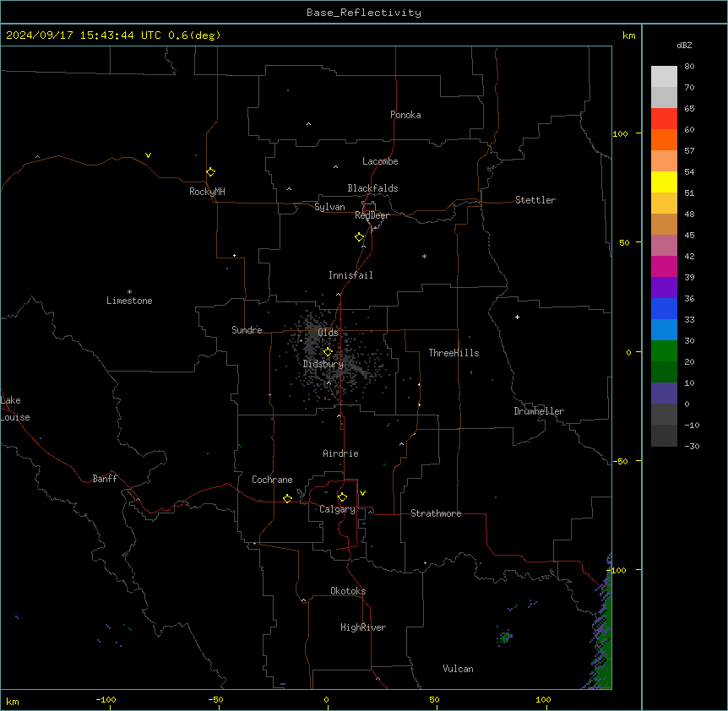
Task: Click the yellow marker below Cochrane
Action: click(x=287, y=498)
